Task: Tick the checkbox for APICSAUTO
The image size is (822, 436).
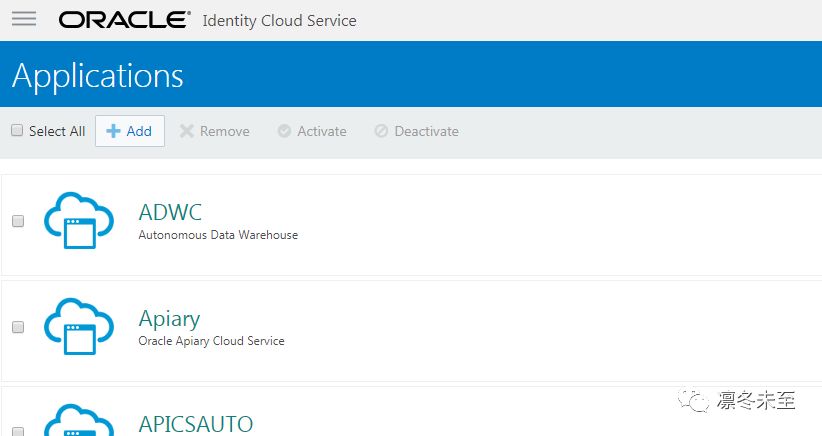Action: [x=18, y=430]
